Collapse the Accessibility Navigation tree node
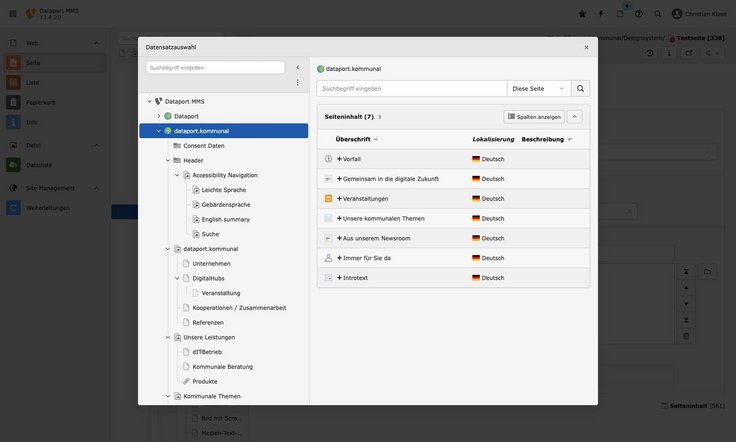The width and height of the screenshot is (736, 442). 177,175
